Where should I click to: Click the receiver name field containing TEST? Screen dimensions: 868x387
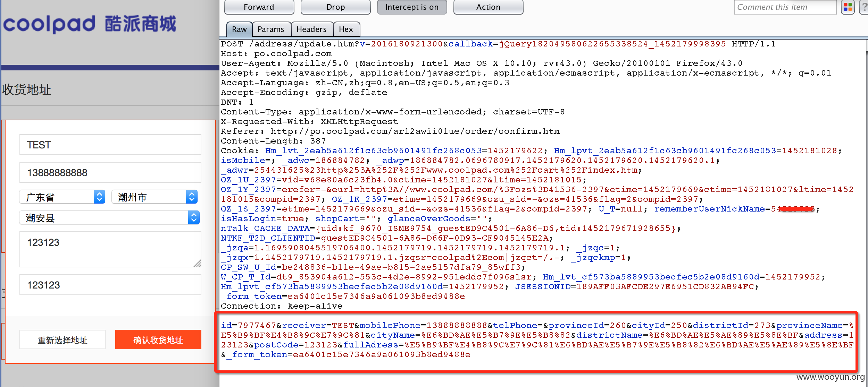110,145
